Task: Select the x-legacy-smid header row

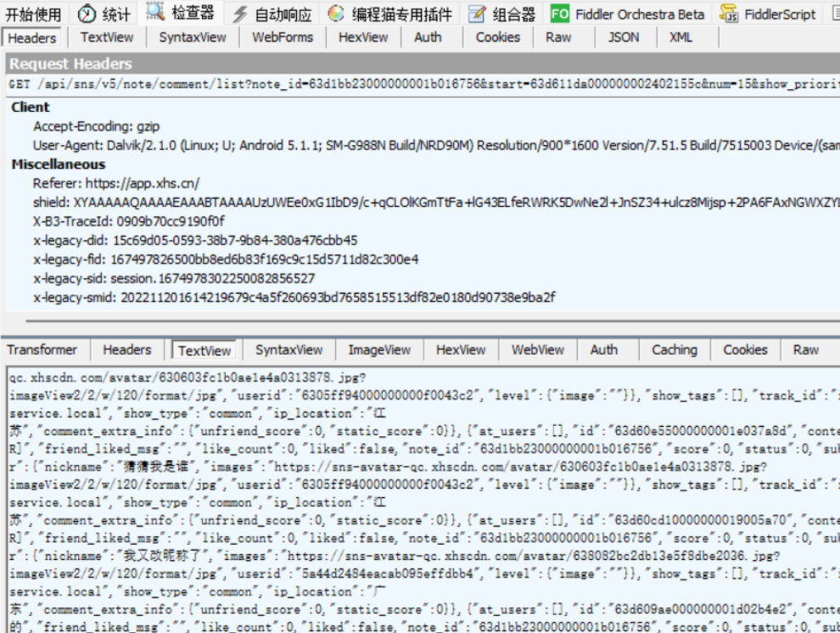Action: (294, 298)
